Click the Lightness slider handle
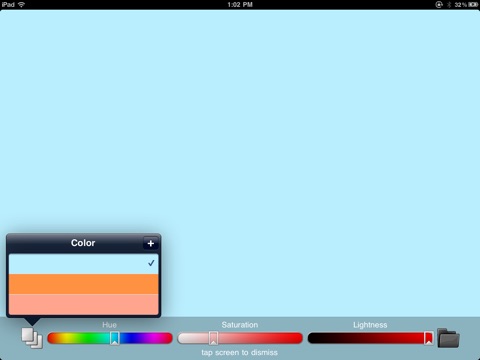The width and height of the screenshot is (480, 360). tap(429, 338)
